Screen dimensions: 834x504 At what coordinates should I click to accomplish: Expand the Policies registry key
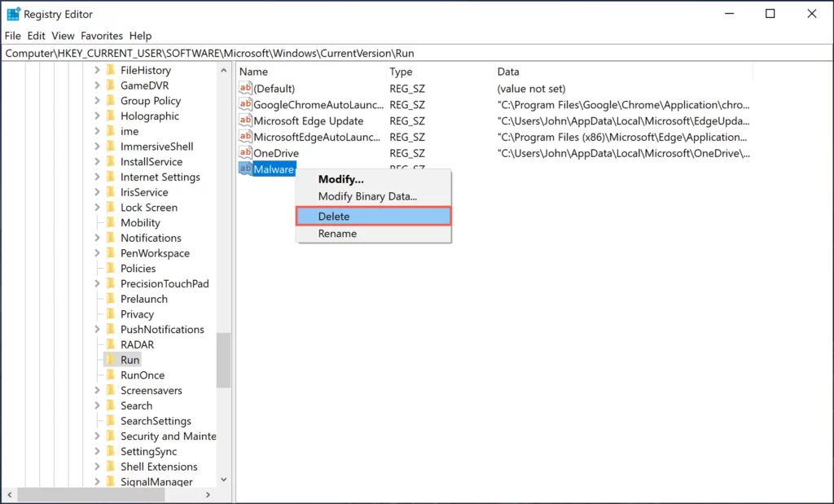pyautogui.click(x=99, y=268)
